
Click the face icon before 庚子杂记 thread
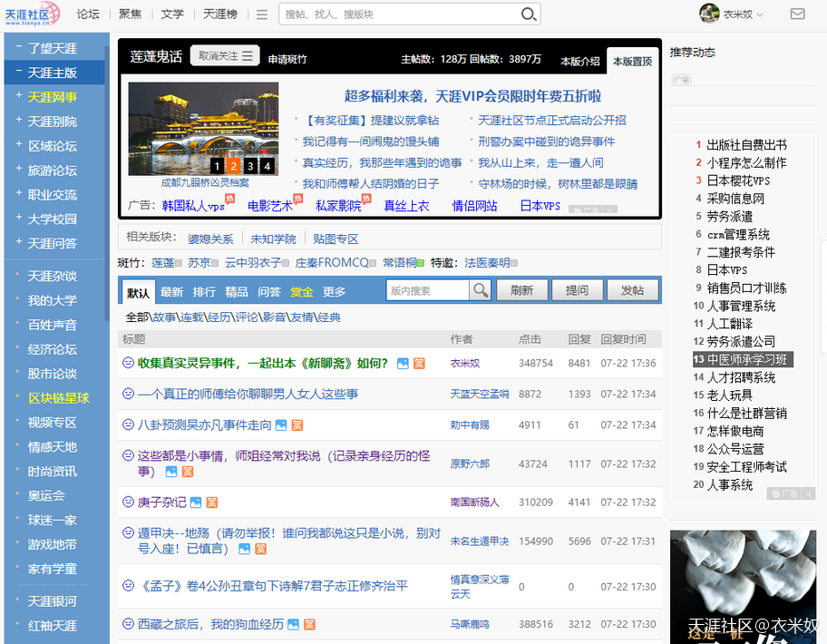pos(128,502)
